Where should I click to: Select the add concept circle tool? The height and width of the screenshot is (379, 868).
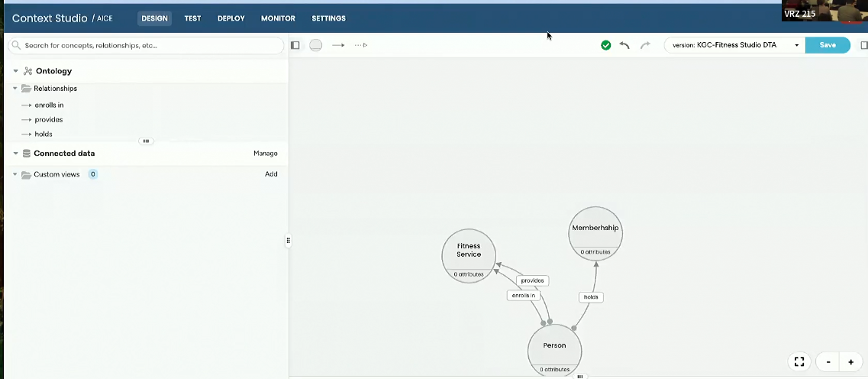tap(315, 45)
